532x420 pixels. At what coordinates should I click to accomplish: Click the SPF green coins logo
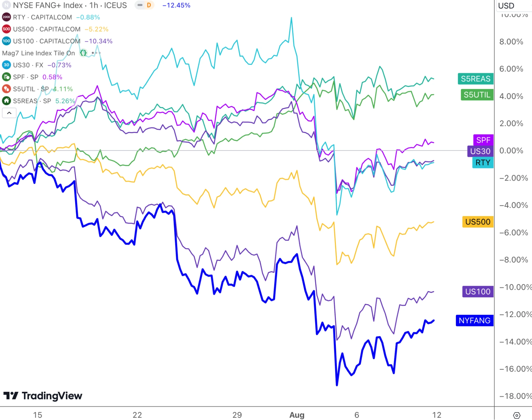(x=6, y=77)
